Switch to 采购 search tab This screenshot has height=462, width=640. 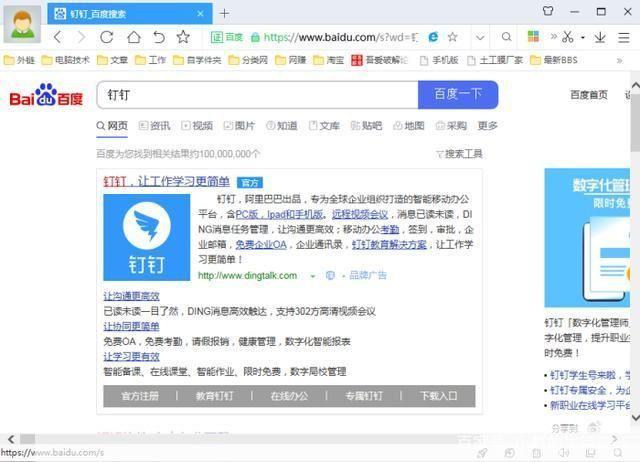point(451,126)
